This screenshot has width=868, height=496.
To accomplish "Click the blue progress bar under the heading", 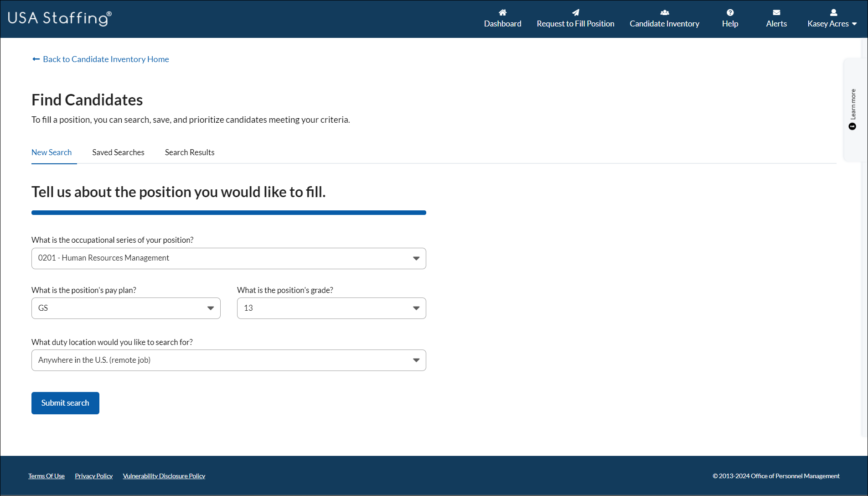I will pos(228,212).
